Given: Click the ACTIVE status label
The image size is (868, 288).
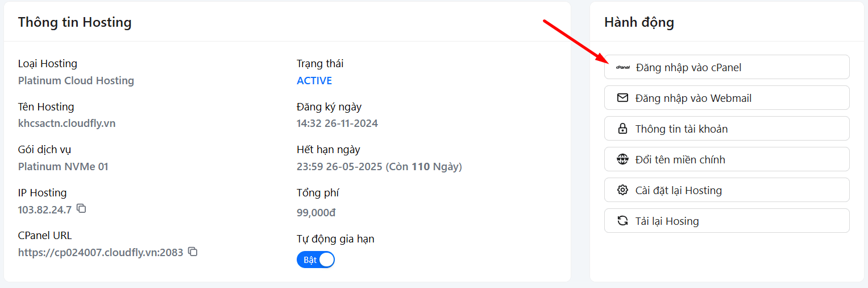Looking at the screenshot, I should click(314, 81).
